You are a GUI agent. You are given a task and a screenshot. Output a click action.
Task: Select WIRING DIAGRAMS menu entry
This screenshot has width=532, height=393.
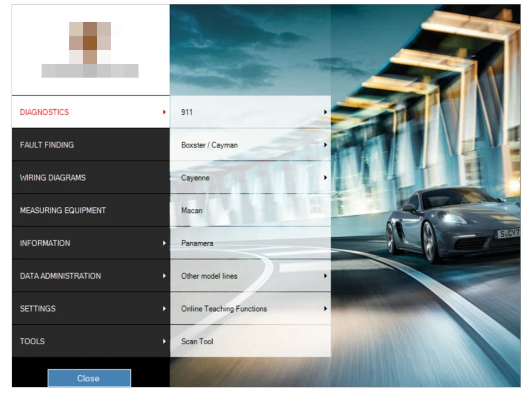90,177
